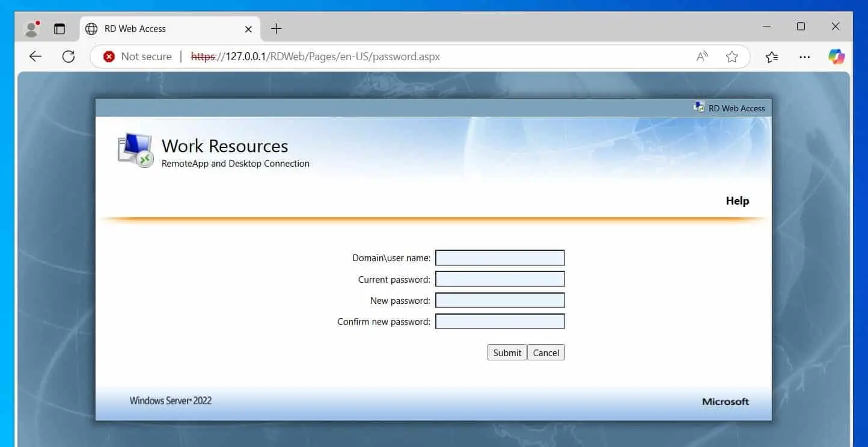Click the Domain\user name label
868x447 pixels.
tap(391, 258)
